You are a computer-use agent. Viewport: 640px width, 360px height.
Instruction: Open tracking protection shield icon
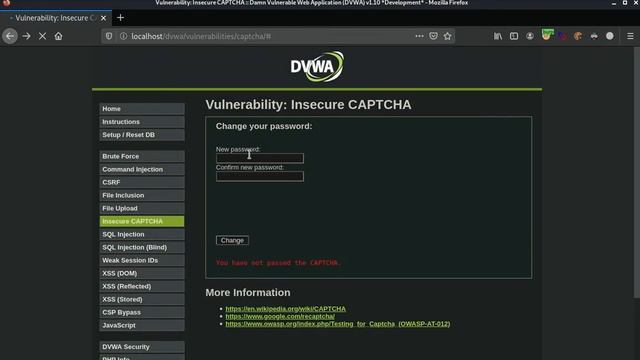pyautogui.click(x=109, y=36)
